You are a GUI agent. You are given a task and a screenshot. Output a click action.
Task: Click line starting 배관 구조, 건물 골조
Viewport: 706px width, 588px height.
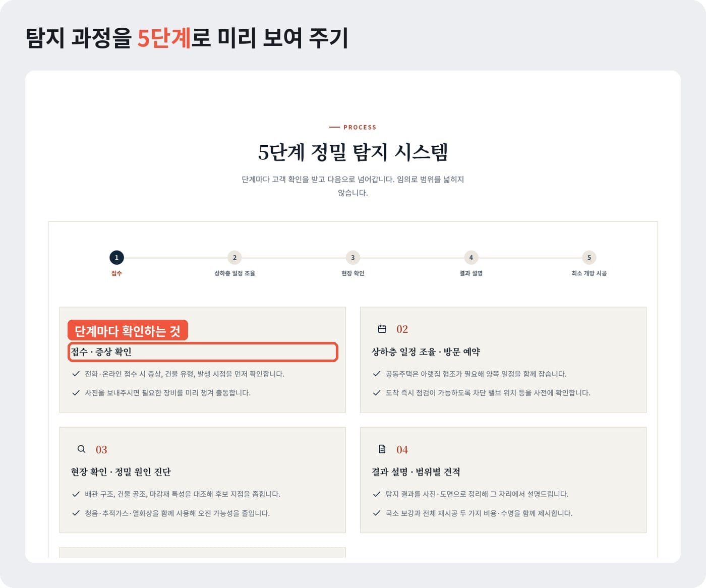click(x=183, y=494)
